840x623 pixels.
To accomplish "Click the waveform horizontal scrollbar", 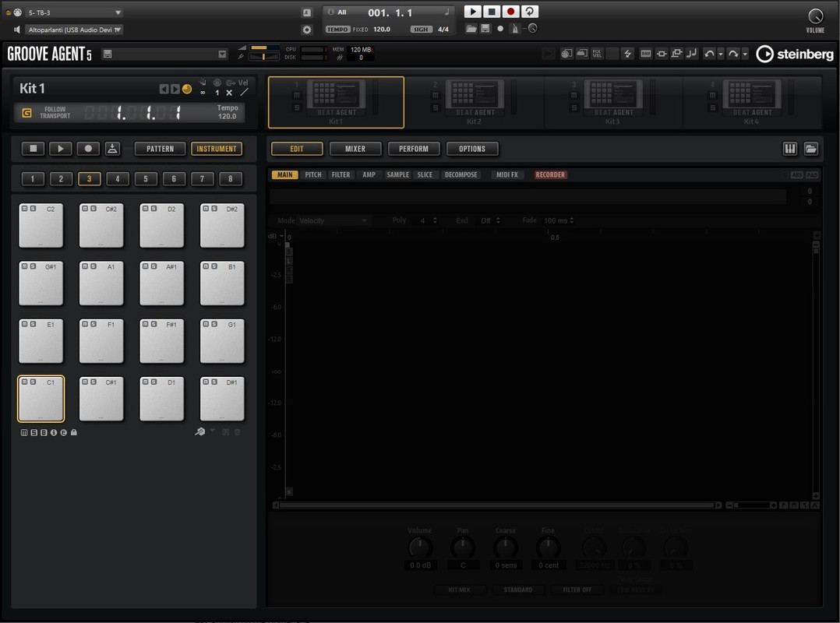I will [x=497, y=505].
